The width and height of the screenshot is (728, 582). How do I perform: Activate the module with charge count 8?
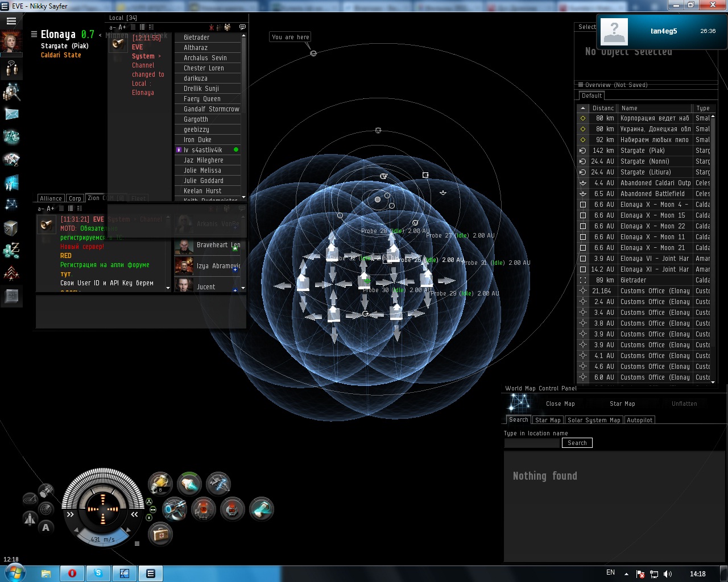pos(160,484)
